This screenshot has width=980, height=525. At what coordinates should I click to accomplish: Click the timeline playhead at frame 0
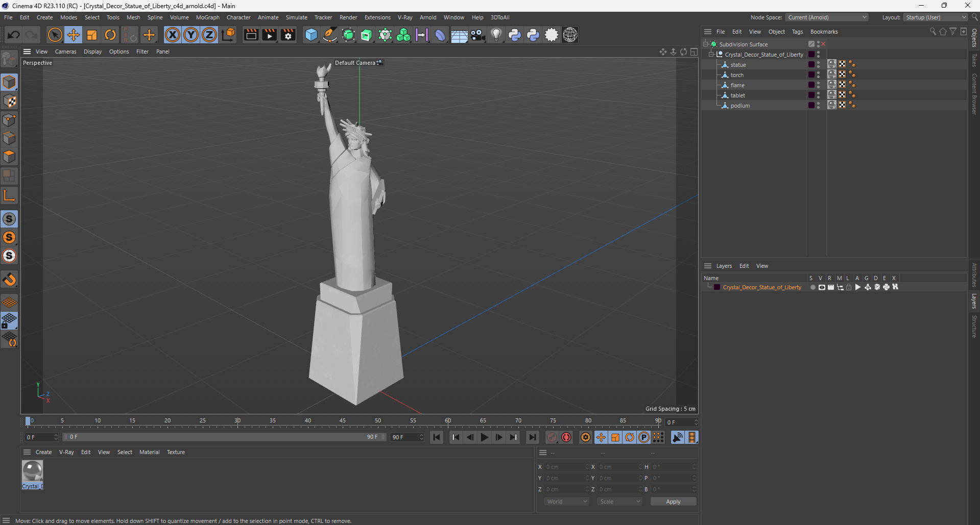pyautogui.click(x=28, y=421)
